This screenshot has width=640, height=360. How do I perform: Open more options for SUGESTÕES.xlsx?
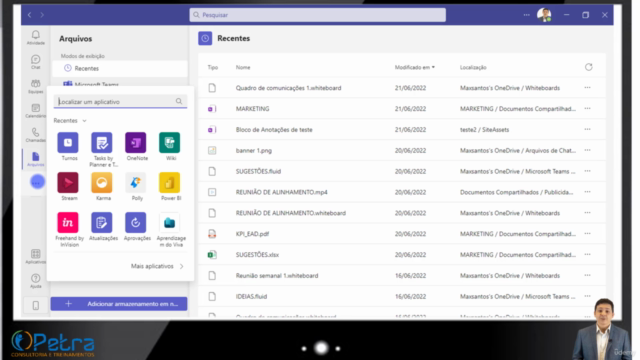[x=587, y=254]
